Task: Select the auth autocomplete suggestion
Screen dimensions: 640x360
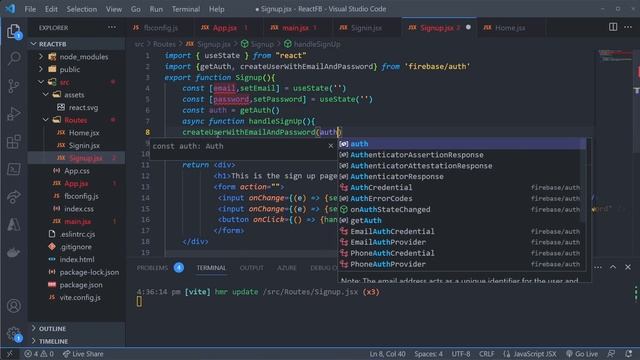Action: 462,144
